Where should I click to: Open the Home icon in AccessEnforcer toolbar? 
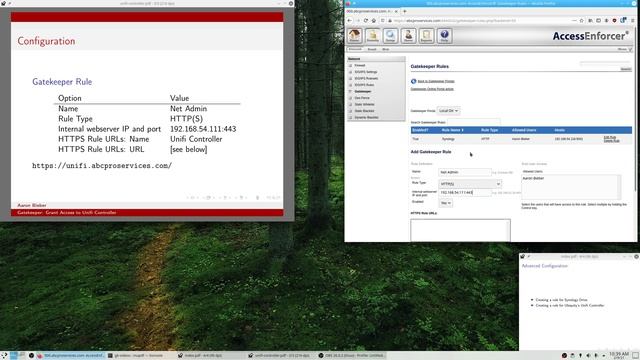tap(354, 36)
